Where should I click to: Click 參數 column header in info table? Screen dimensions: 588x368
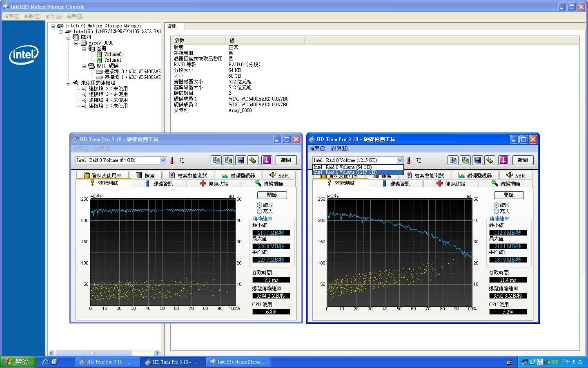click(x=198, y=40)
